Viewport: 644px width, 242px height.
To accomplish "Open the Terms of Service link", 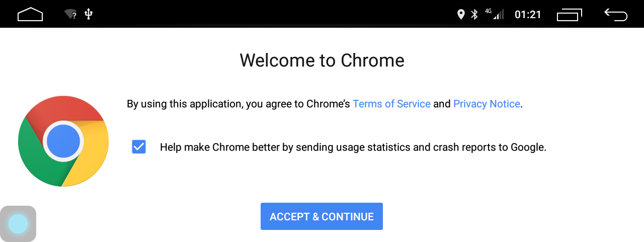I will coord(391,104).
